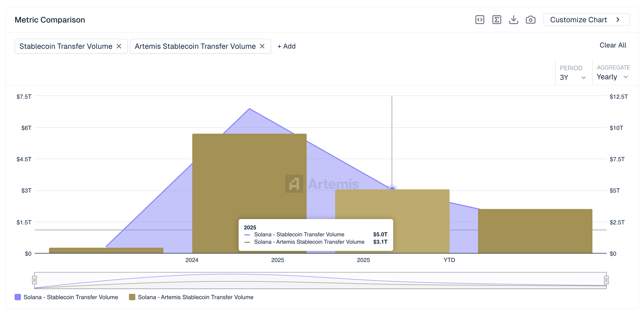Remove the Stablecoin Transfer Volume metric chip
644x314 pixels.
[x=119, y=46]
